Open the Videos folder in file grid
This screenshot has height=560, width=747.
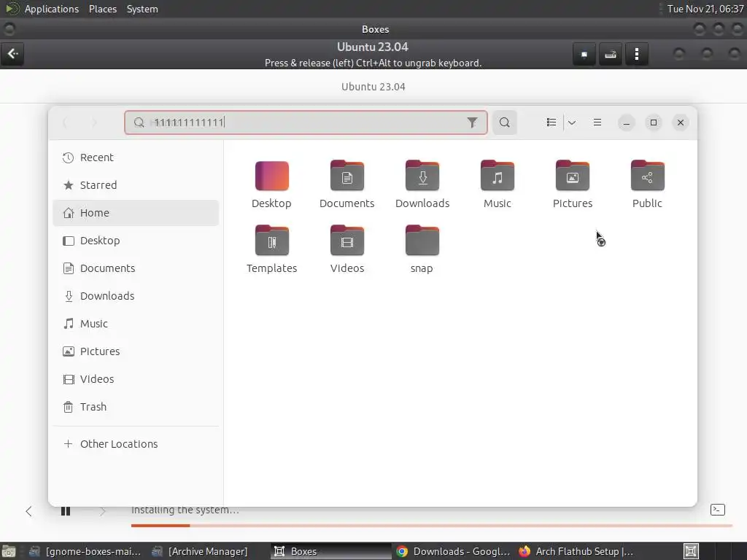click(x=347, y=241)
